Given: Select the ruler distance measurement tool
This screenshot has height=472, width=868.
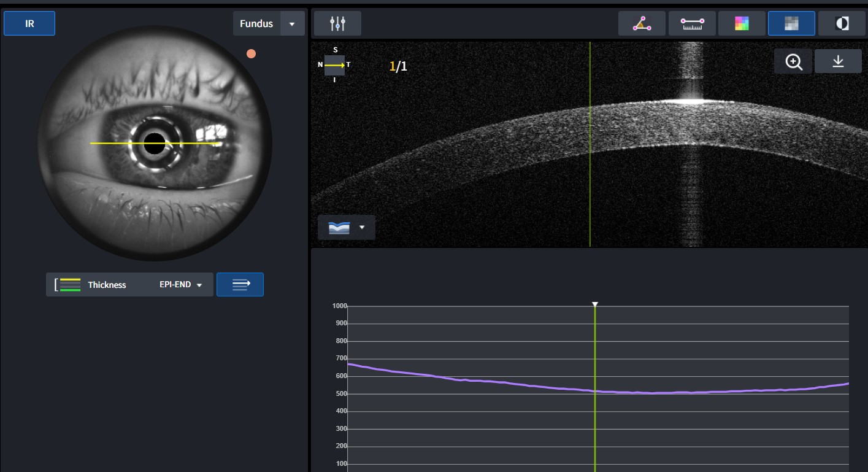Looking at the screenshot, I should tap(692, 23).
